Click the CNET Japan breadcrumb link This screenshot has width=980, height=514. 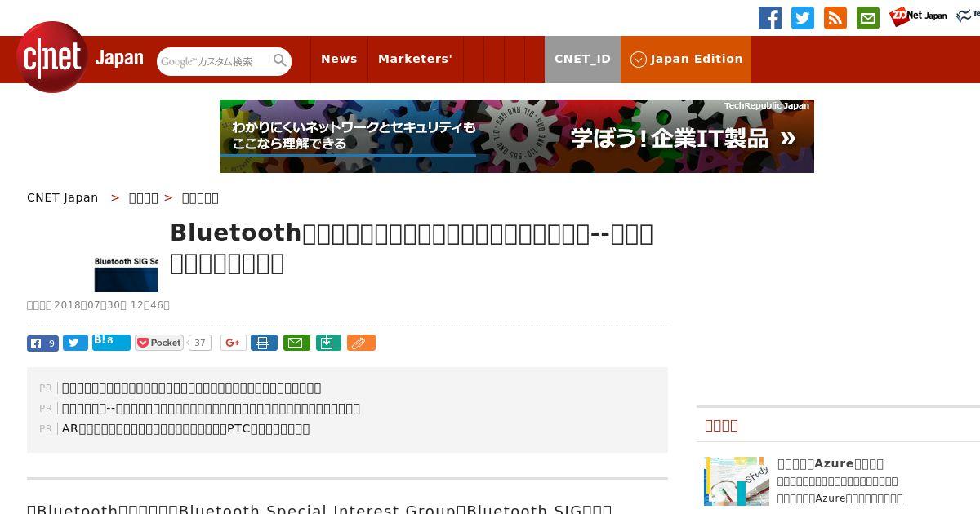[x=62, y=197]
